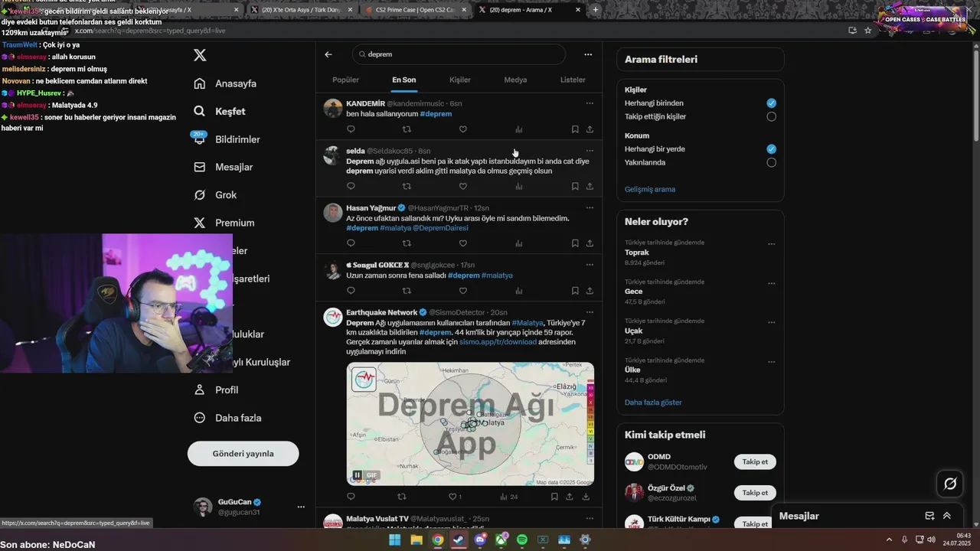The width and height of the screenshot is (980, 551).
Task: Open search options menu beside search box
Action: point(588,54)
